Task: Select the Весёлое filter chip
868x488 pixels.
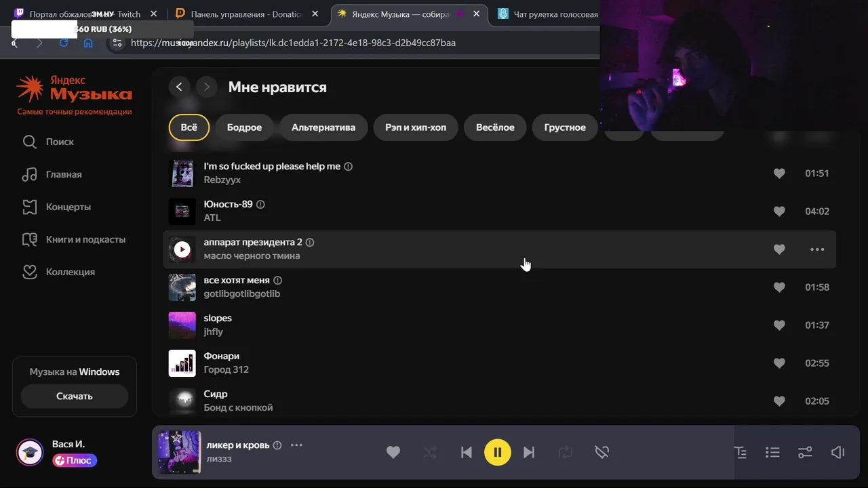Action: 495,127
